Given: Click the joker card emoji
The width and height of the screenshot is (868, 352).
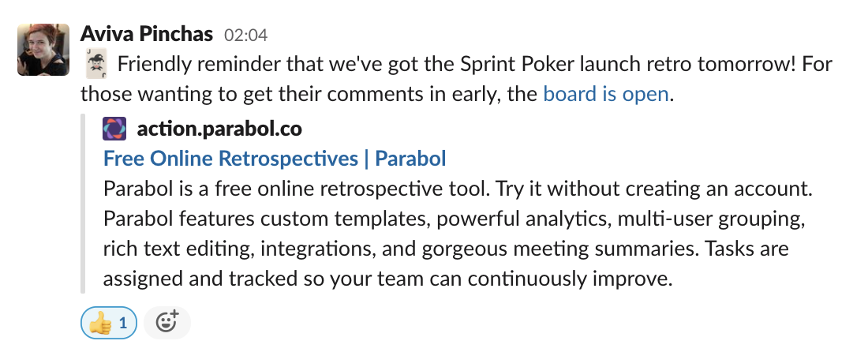Looking at the screenshot, I should click(94, 64).
